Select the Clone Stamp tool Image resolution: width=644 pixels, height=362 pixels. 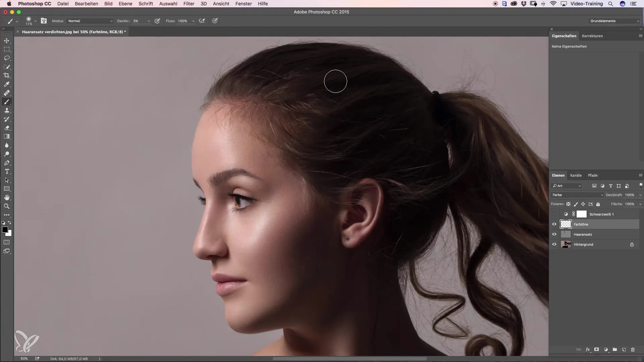pos(7,110)
